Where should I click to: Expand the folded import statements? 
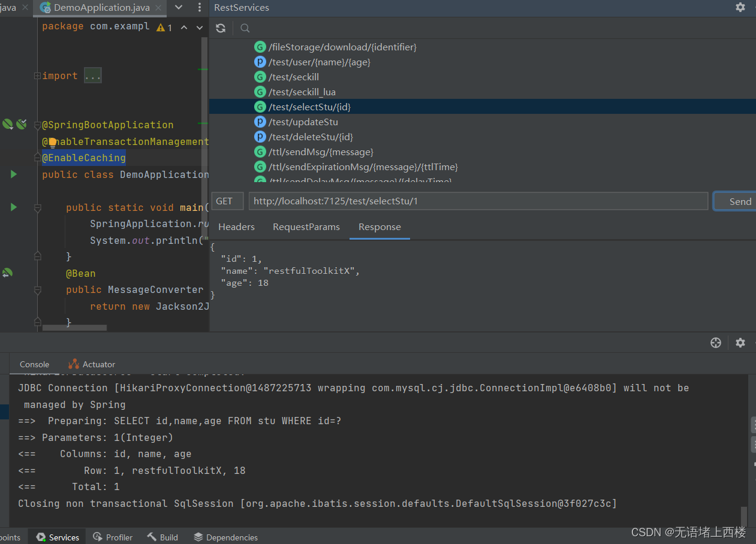point(92,75)
